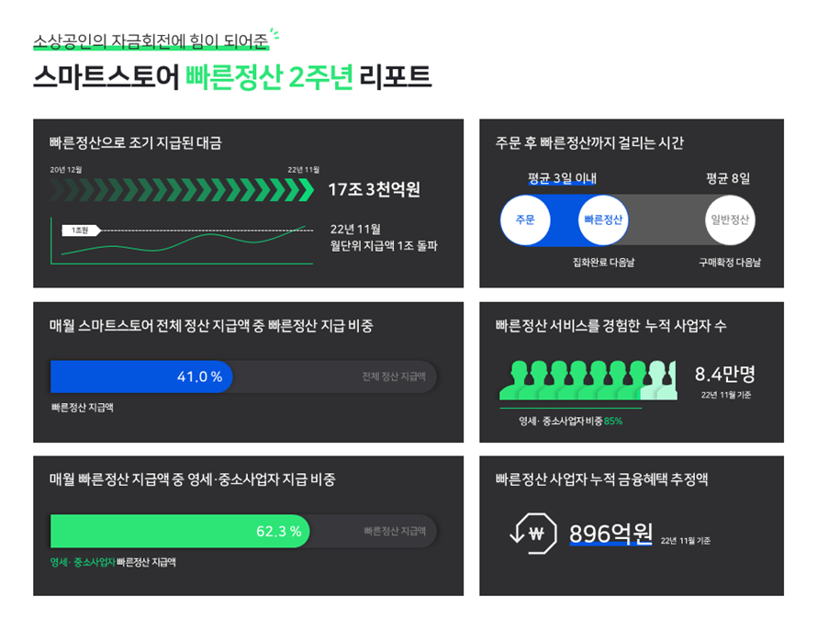Click the green 62.3 % progress bar
Screen dimensions: 840x630
pos(179,532)
